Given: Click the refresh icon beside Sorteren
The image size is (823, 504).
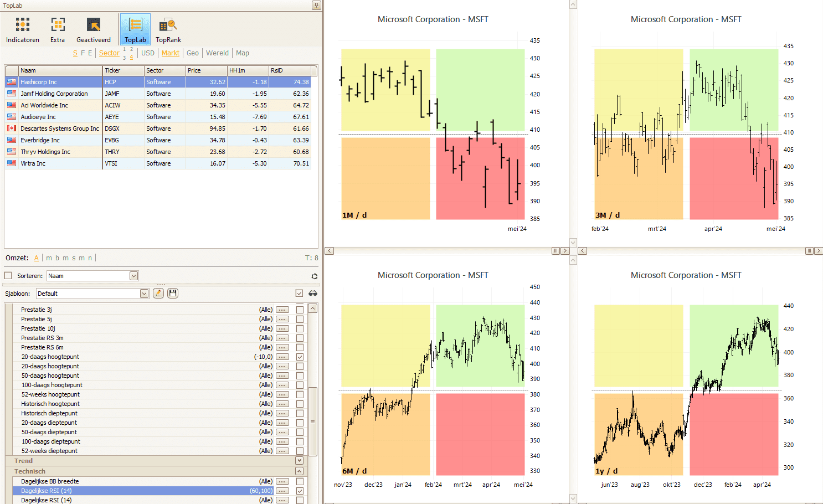Looking at the screenshot, I should click(314, 276).
